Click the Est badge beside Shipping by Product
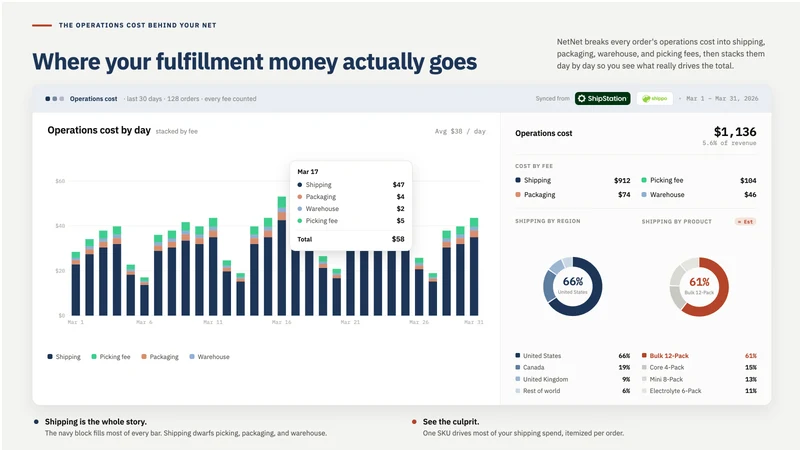 (x=745, y=221)
